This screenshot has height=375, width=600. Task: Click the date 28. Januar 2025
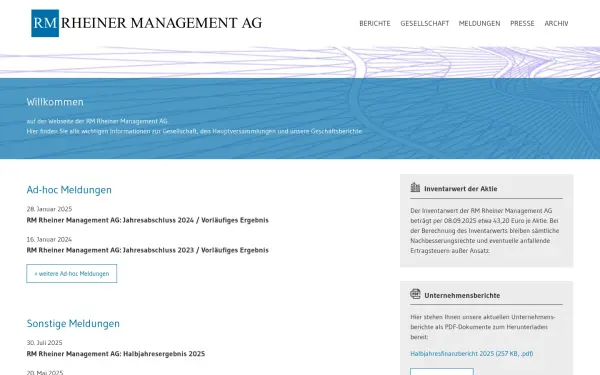coord(49,209)
